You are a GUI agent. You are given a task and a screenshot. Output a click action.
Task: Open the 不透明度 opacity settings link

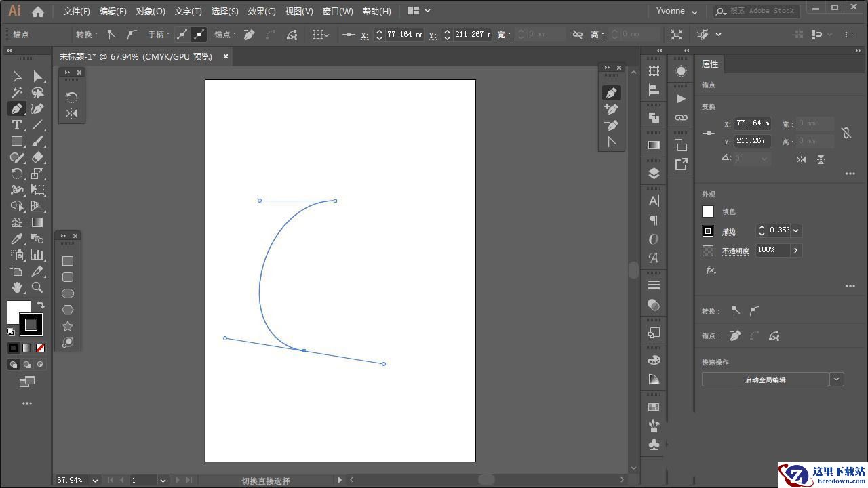click(736, 251)
